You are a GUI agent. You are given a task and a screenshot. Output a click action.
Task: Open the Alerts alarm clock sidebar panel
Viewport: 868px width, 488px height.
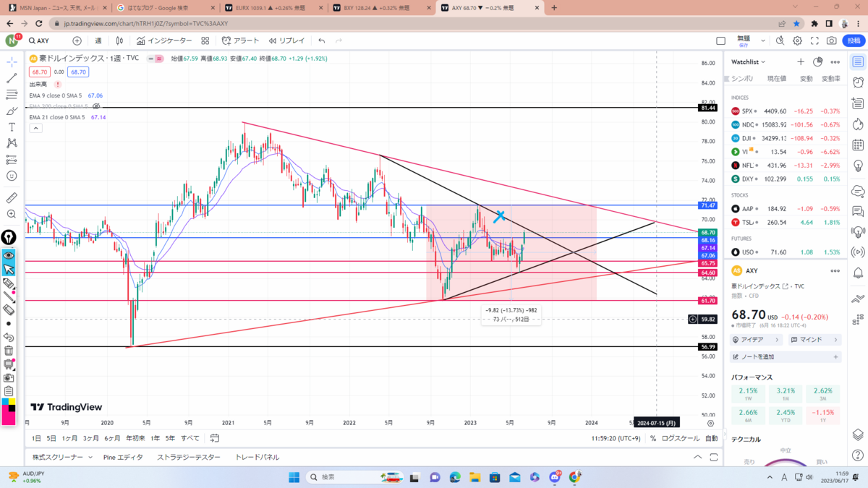click(x=858, y=82)
